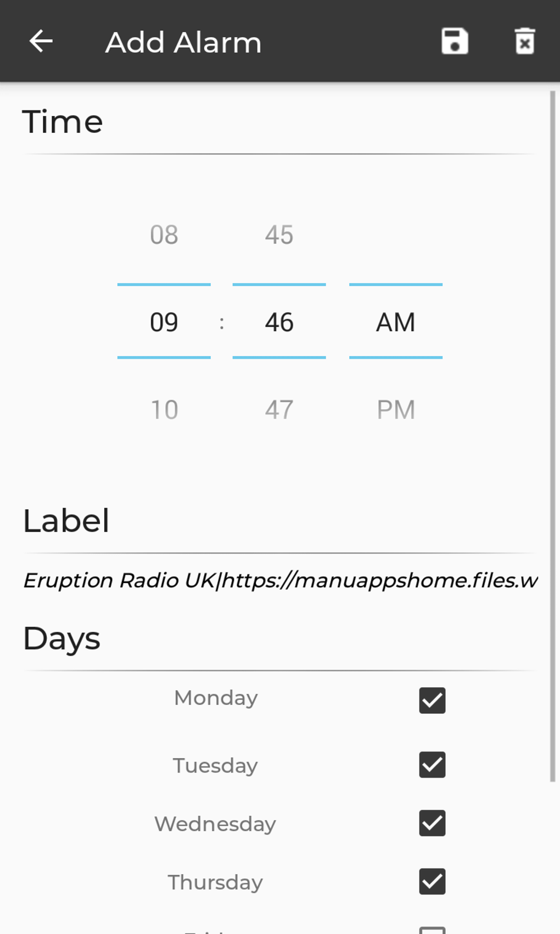Tap the Wednesday day label
This screenshot has height=934, width=560.
point(215,824)
